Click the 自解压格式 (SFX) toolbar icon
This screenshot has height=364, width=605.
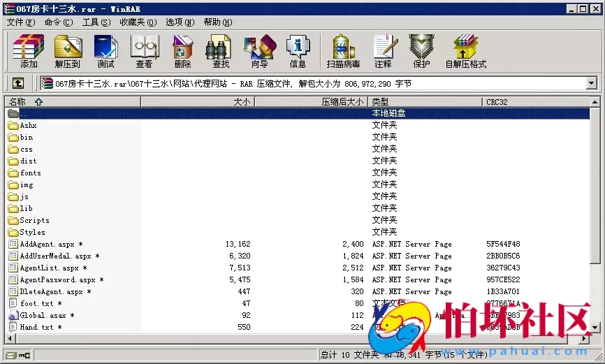click(x=466, y=51)
